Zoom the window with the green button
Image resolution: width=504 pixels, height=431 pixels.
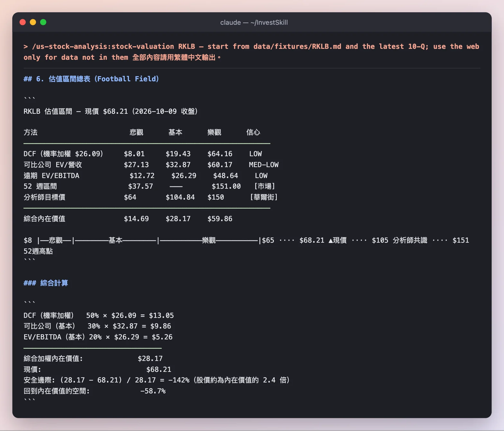point(43,22)
